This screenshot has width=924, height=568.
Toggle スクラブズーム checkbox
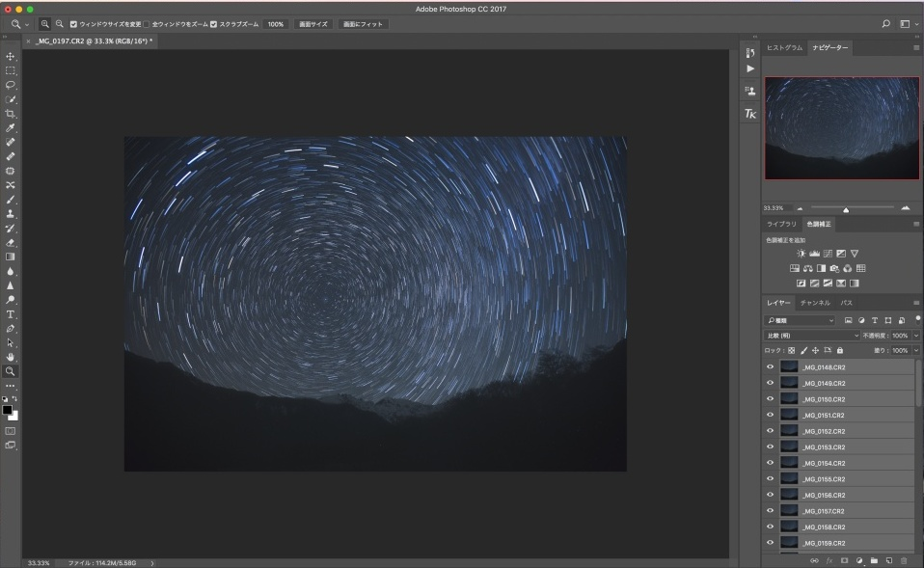point(214,24)
